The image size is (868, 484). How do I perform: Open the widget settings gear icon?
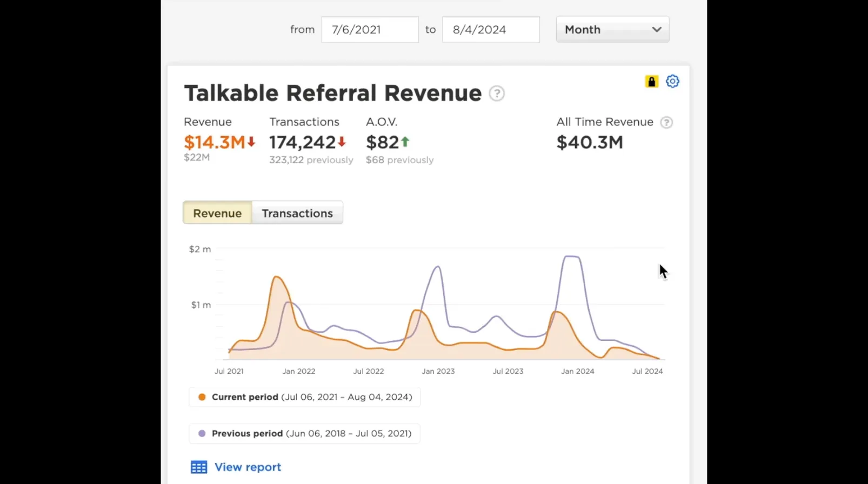click(x=672, y=82)
